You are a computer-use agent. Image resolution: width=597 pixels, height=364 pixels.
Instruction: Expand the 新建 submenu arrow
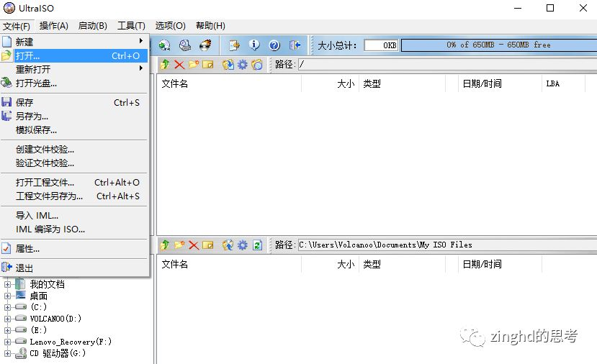tap(141, 41)
